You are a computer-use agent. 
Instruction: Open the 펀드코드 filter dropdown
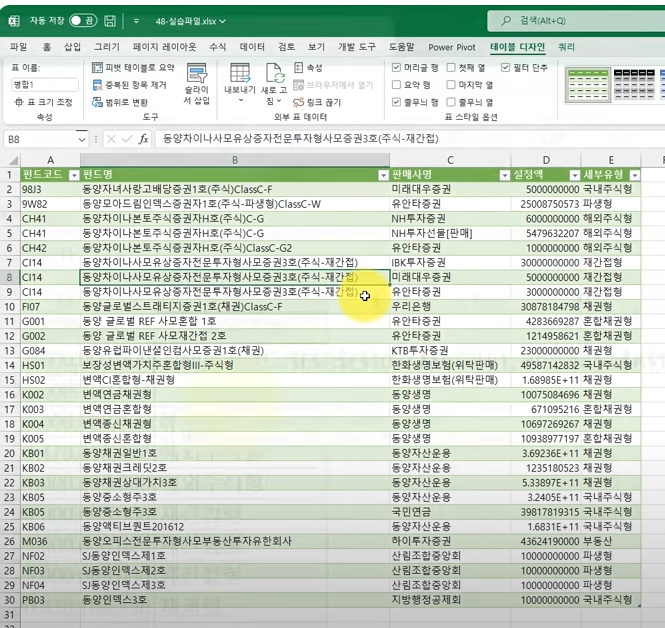click(x=74, y=176)
